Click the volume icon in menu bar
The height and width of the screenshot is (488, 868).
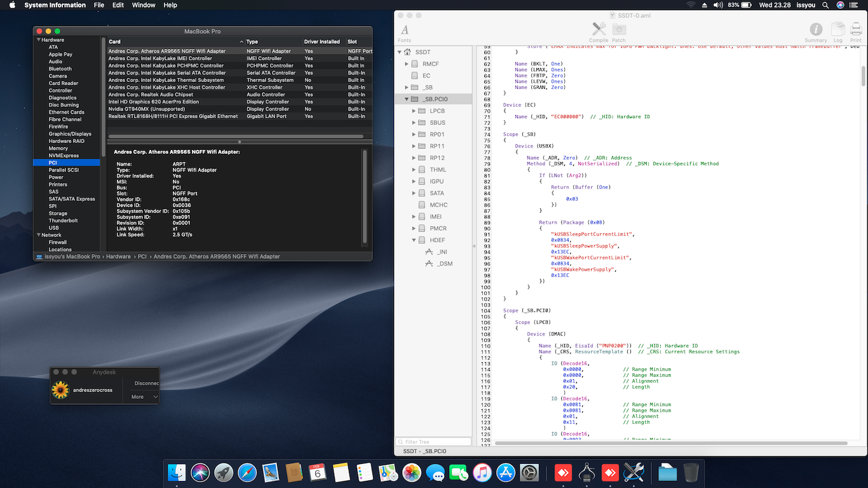[x=718, y=5]
